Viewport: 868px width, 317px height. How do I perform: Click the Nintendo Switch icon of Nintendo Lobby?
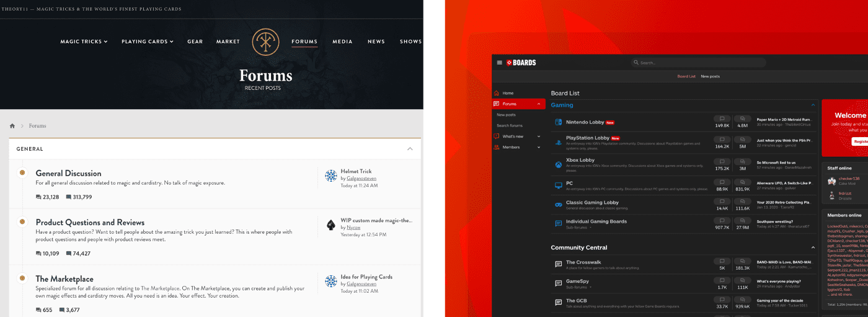pos(559,122)
